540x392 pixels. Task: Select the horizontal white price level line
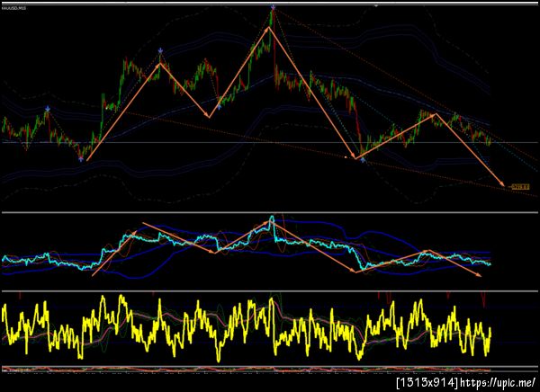tap(270, 142)
